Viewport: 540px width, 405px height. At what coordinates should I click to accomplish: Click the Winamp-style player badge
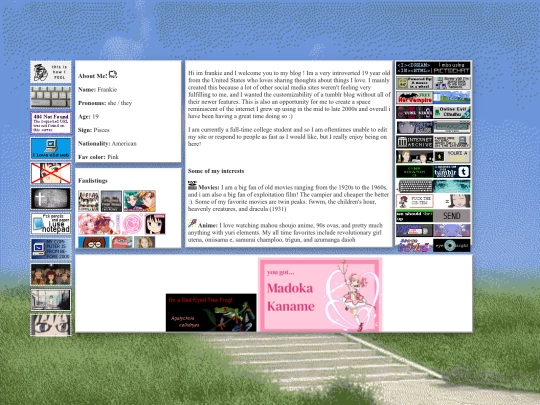tap(452, 127)
